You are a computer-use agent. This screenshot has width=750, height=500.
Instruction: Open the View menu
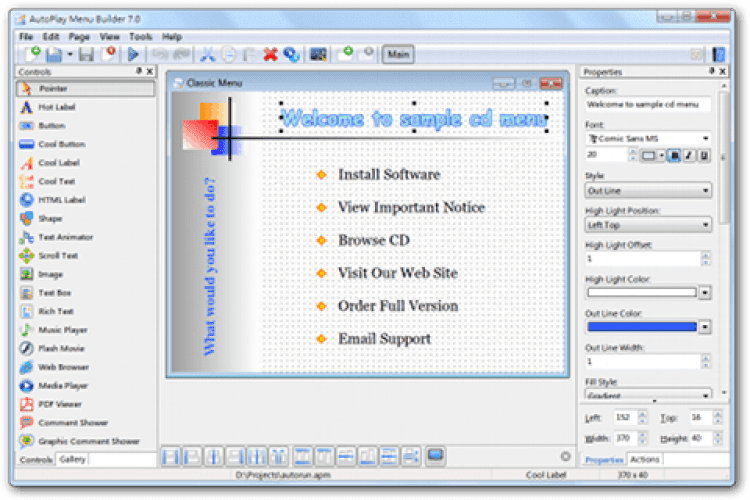tap(110, 36)
